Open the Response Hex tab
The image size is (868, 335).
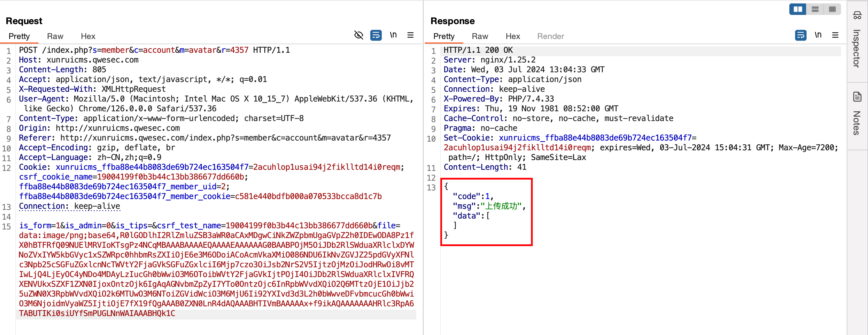click(x=513, y=36)
